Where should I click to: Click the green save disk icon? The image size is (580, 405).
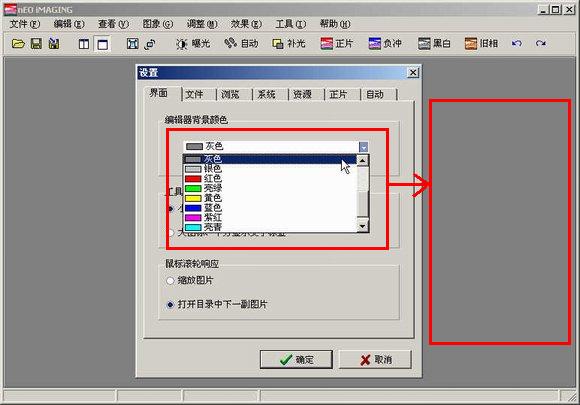pyautogui.click(x=36, y=44)
